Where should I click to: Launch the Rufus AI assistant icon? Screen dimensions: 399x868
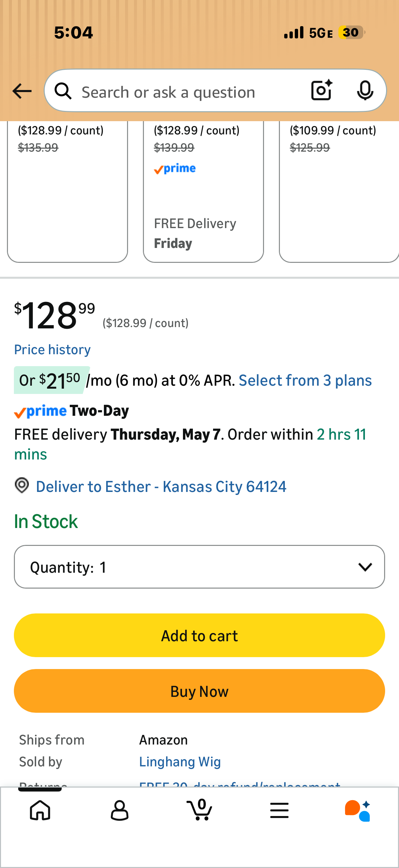pos(358,810)
